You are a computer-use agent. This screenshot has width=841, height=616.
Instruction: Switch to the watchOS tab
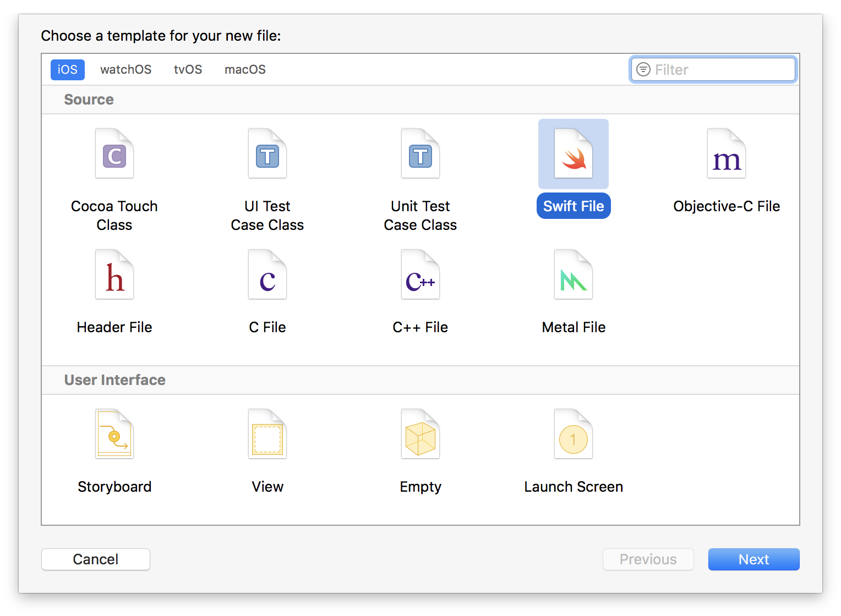(125, 69)
